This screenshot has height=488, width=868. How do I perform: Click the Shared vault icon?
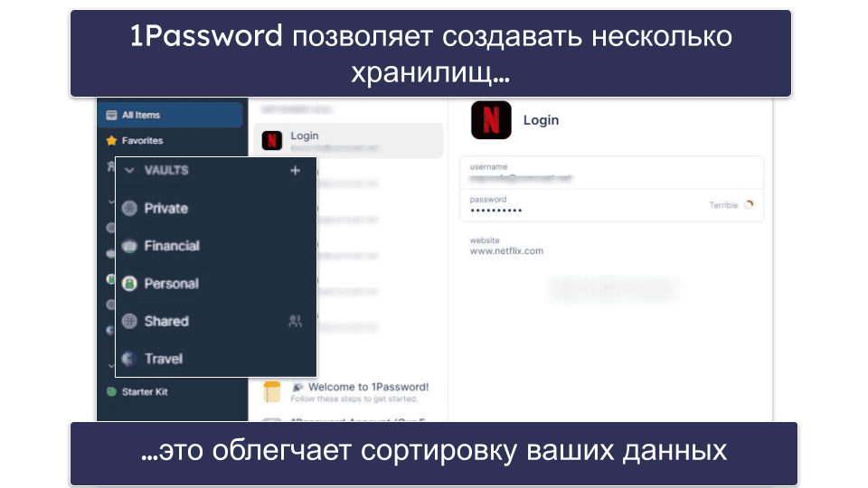129,321
